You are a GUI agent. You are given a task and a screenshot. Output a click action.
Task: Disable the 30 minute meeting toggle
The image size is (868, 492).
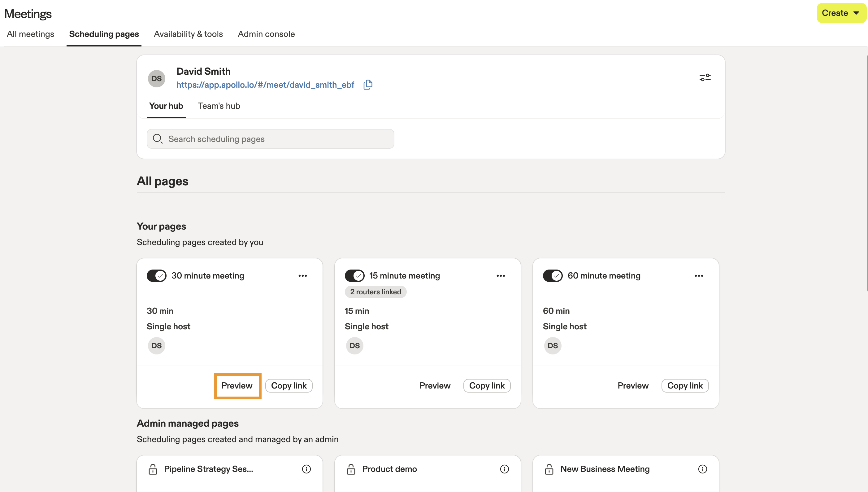pos(156,276)
